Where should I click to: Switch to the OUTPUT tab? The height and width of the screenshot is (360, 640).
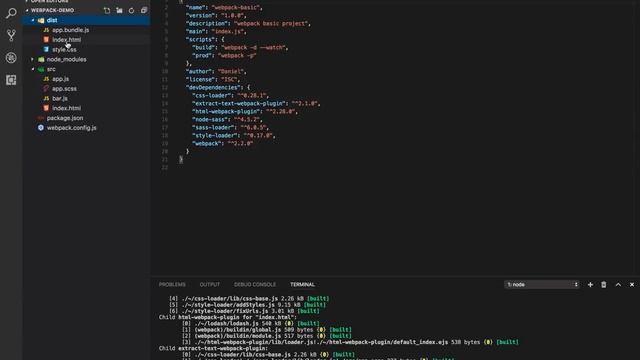(x=209, y=284)
